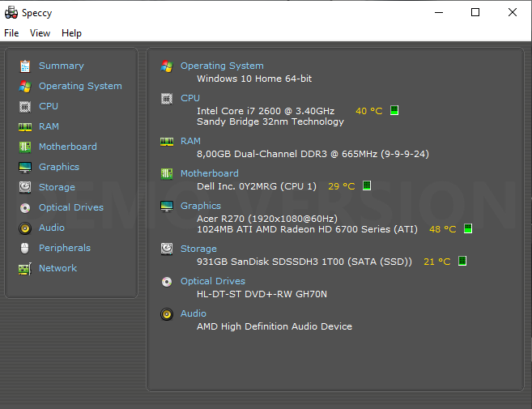Click the Storage drive icon in sidebar
Image resolution: width=532 pixels, height=409 pixels.
click(24, 187)
